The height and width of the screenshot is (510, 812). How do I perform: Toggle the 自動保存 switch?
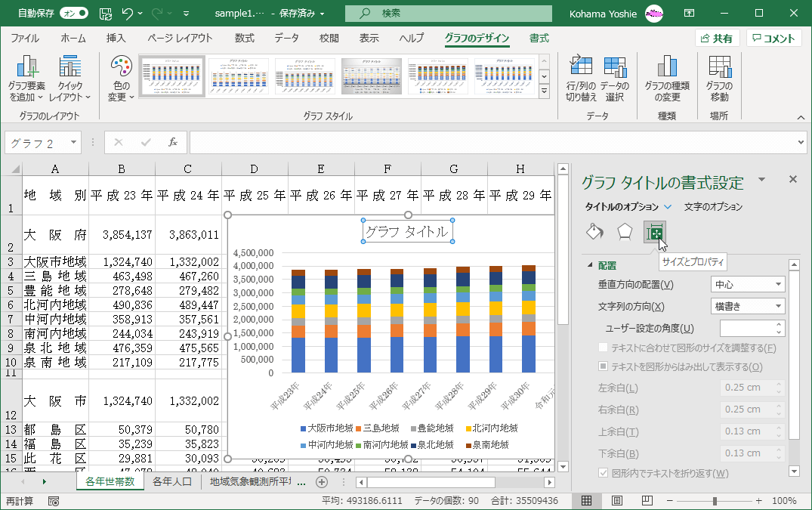click(73, 13)
